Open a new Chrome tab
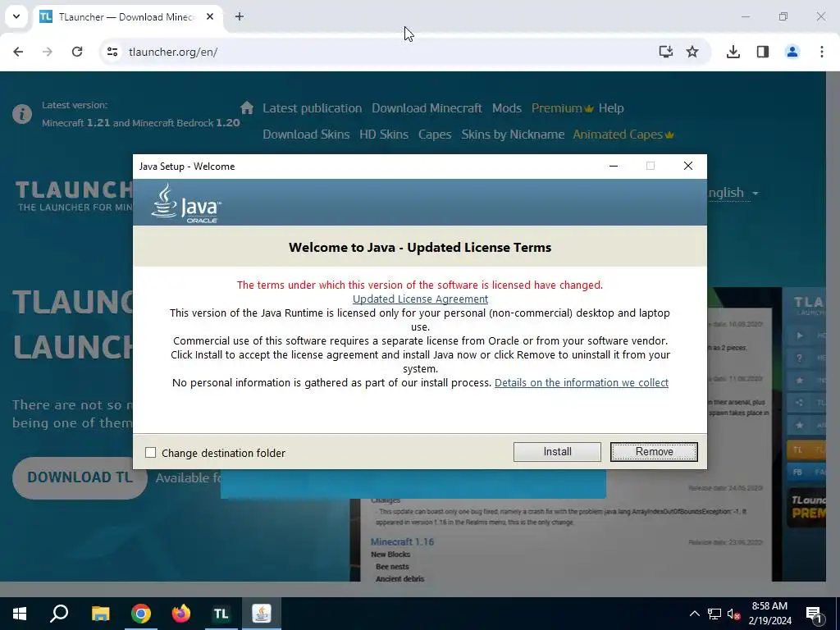This screenshot has height=630, width=840. (240, 16)
